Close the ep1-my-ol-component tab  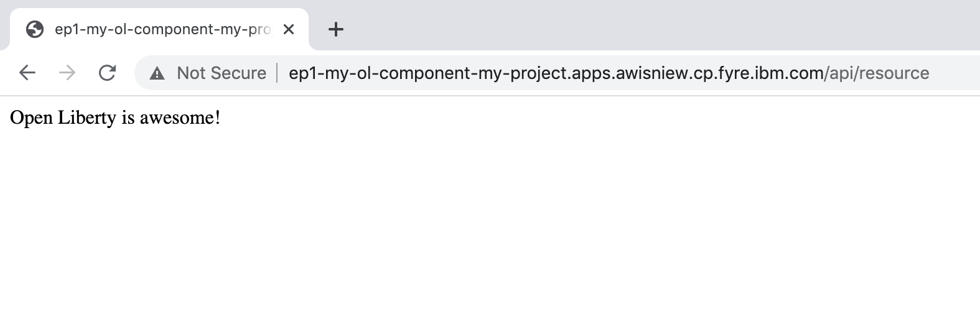[289, 29]
